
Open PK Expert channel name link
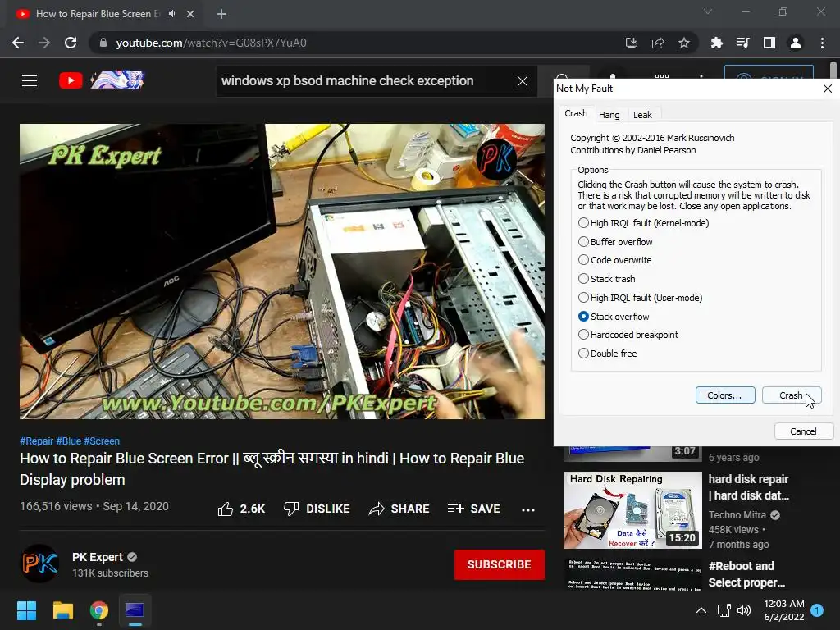(98, 557)
